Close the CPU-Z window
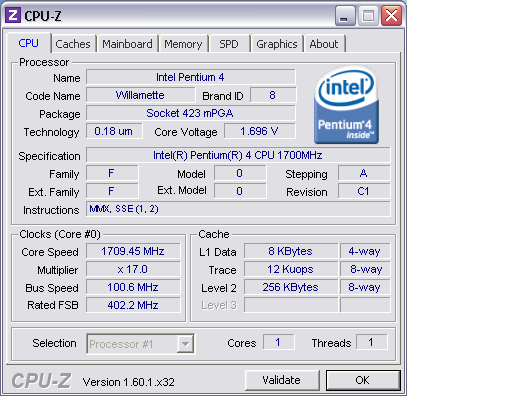The image size is (512, 396). tap(391, 16)
